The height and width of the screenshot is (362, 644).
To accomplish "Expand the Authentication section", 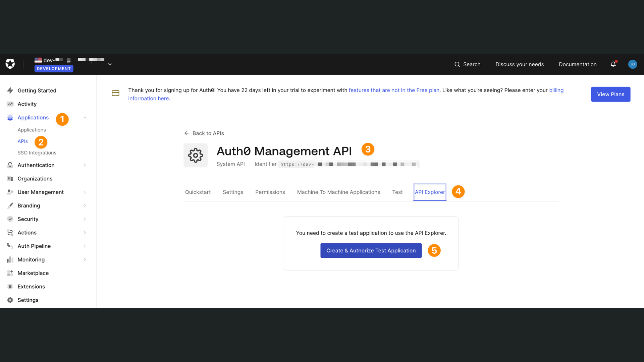I will tap(85, 165).
